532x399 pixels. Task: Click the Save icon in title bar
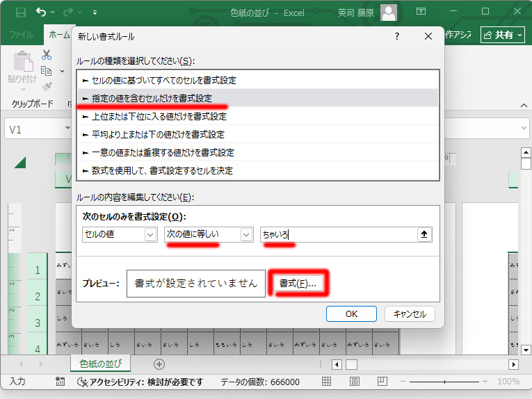coord(20,12)
